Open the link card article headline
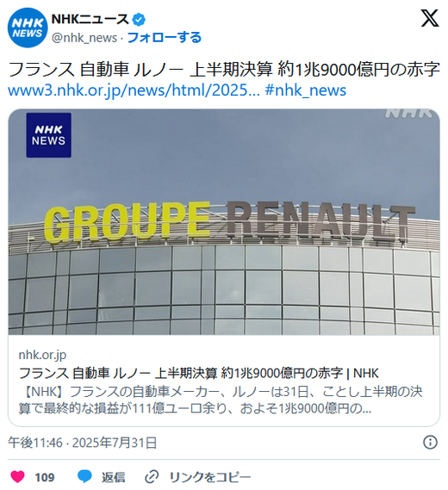This screenshot has width=448, height=490. (199, 373)
